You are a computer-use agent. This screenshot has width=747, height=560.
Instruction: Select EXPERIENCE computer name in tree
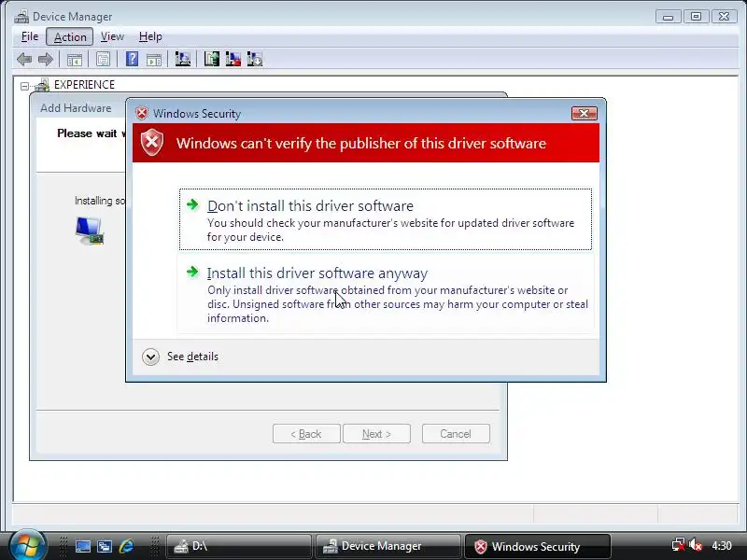pos(84,85)
